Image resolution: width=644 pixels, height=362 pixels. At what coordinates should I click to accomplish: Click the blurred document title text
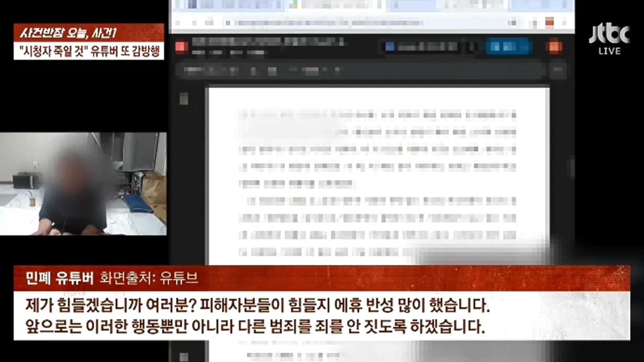[x=268, y=42]
